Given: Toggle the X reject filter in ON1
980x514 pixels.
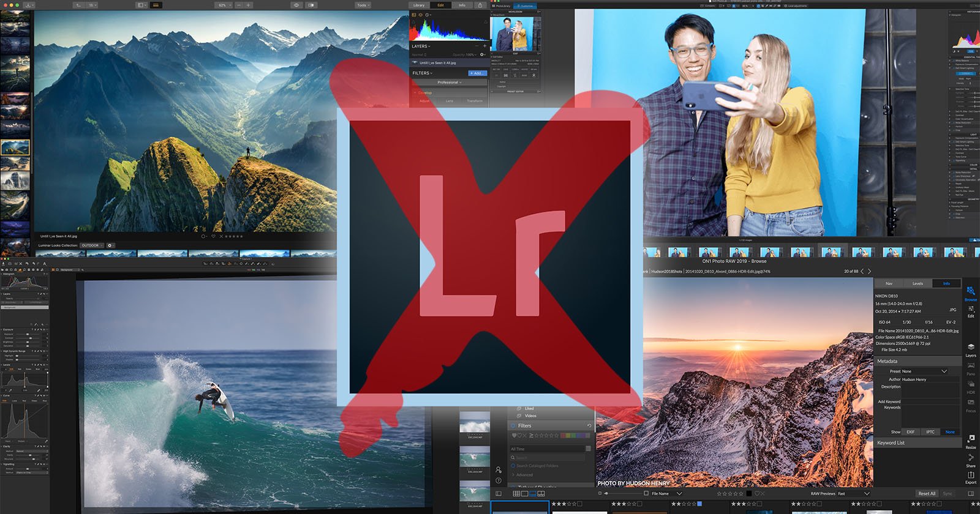Looking at the screenshot, I should (x=524, y=435).
